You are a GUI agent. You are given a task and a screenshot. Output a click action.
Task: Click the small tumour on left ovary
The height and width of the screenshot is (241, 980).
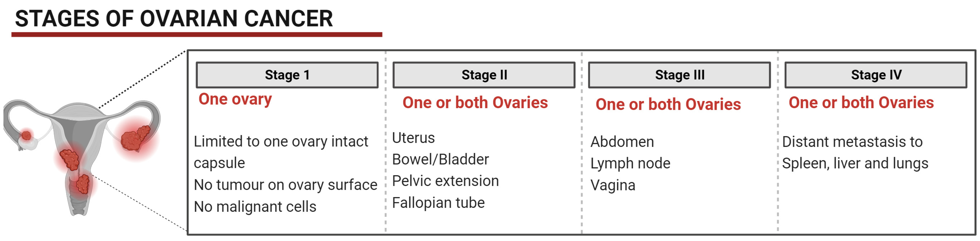26,135
